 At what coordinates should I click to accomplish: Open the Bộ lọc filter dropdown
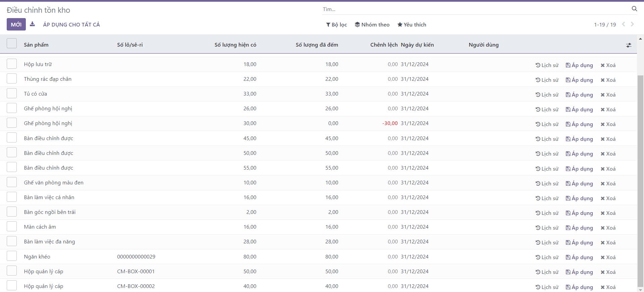coord(336,24)
